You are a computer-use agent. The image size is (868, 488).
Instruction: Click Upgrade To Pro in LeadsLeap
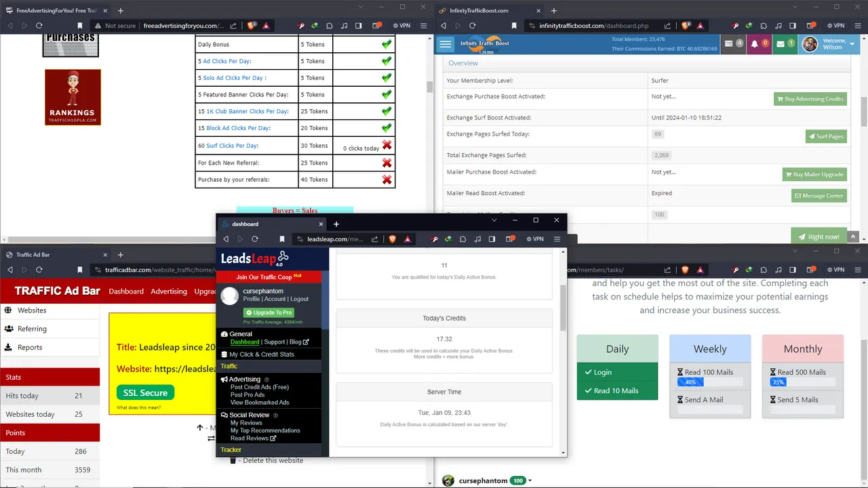pyautogui.click(x=269, y=312)
